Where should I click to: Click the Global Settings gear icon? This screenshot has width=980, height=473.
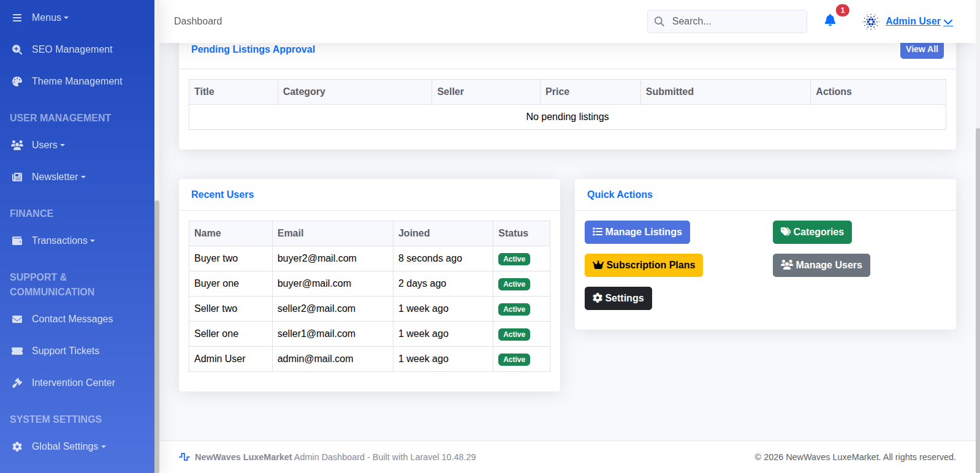(x=17, y=447)
